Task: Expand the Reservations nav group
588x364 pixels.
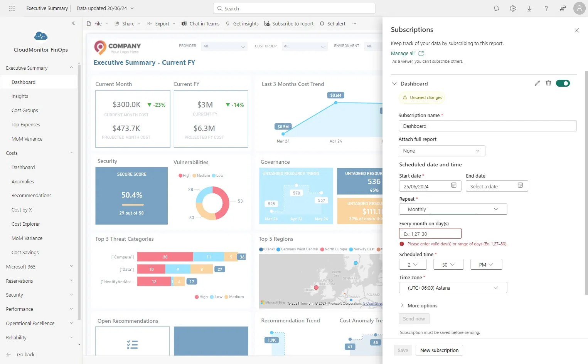Action: [x=71, y=281]
